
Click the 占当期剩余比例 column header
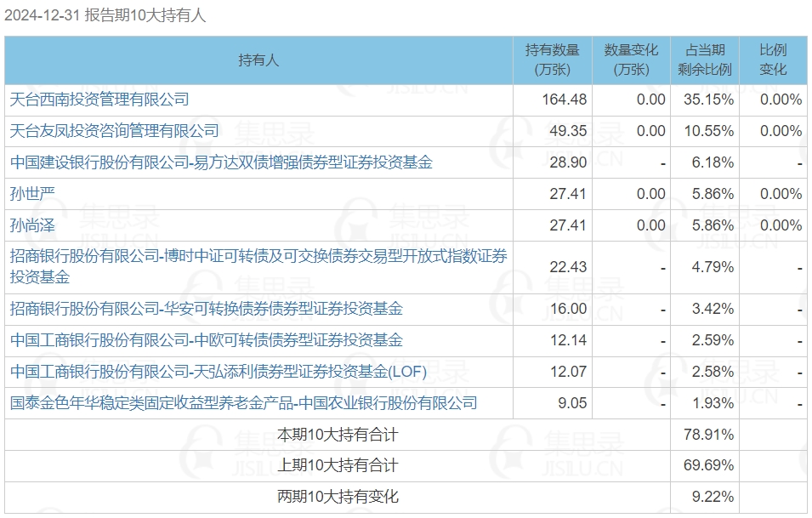(705, 60)
